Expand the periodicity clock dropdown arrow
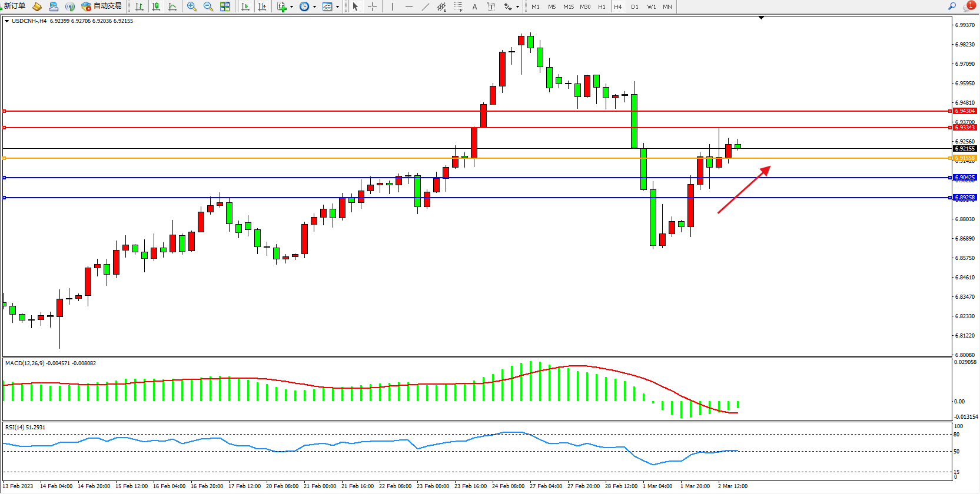Image resolution: width=980 pixels, height=494 pixels. click(314, 7)
